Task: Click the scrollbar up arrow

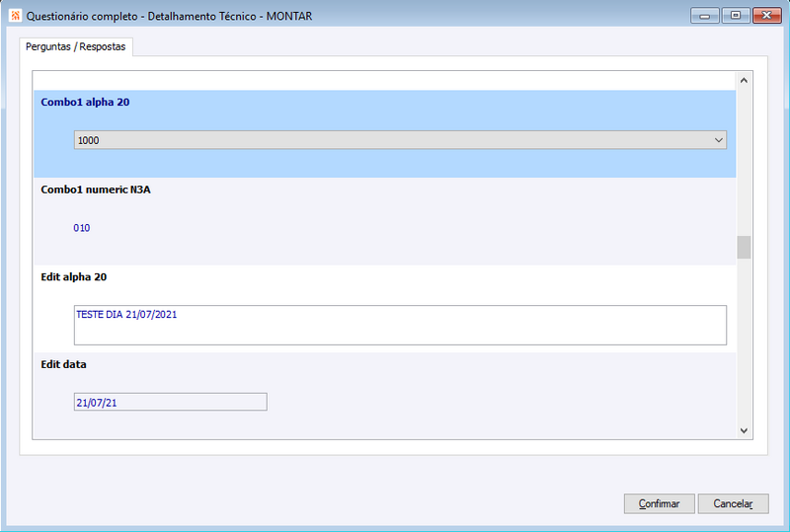Action: (x=744, y=81)
